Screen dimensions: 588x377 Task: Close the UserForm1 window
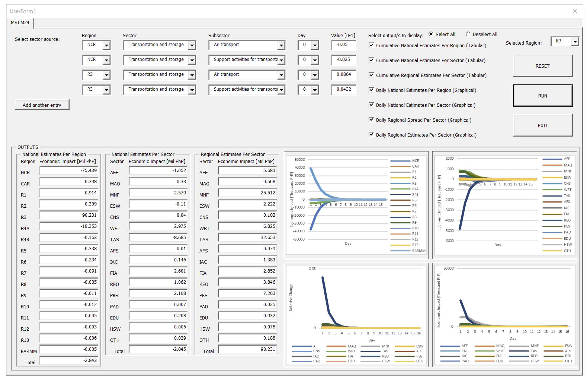point(575,11)
